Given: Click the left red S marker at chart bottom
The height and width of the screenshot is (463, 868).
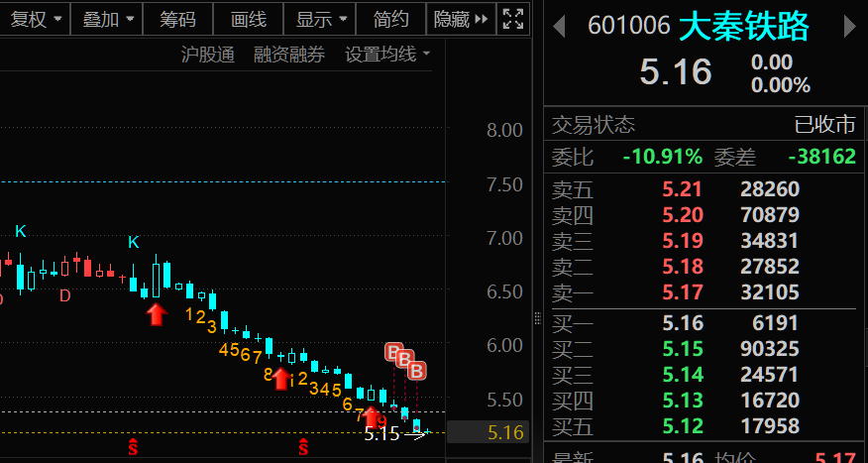Looking at the screenshot, I should [x=133, y=446].
